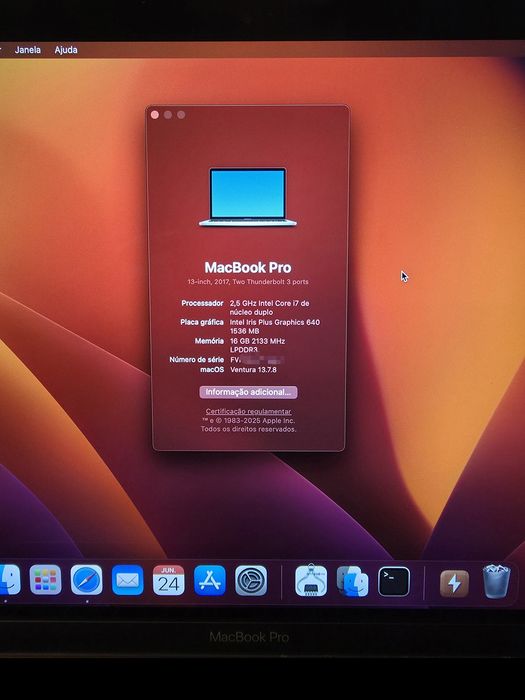Screen dimensions: 525x700
Task: Open the Janela menu
Action: (28, 50)
